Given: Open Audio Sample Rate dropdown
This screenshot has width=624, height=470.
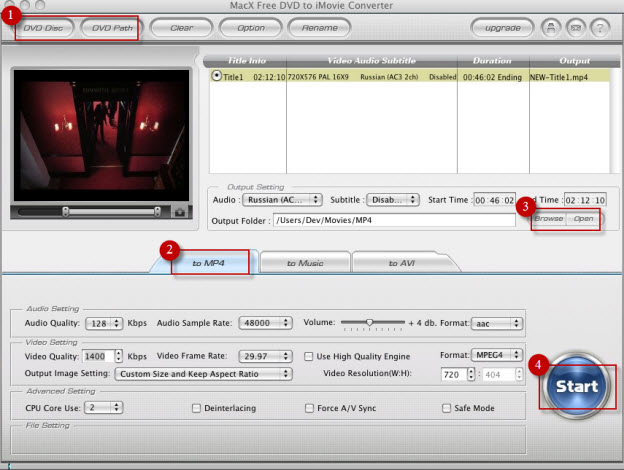Looking at the screenshot, I should (265, 323).
